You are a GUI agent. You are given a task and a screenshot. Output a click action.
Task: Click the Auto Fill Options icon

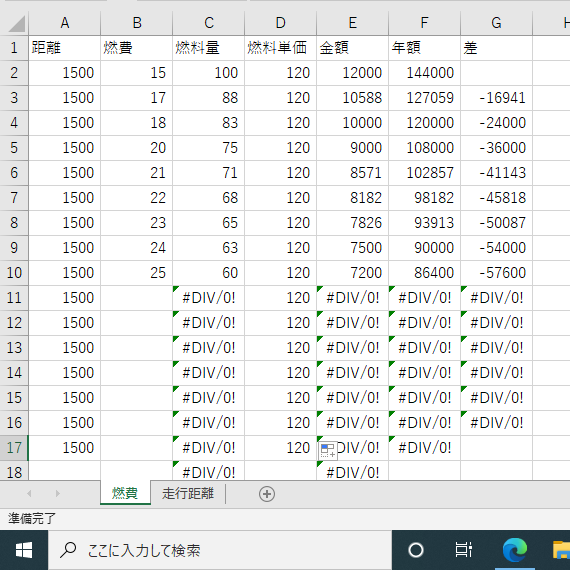[328, 450]
